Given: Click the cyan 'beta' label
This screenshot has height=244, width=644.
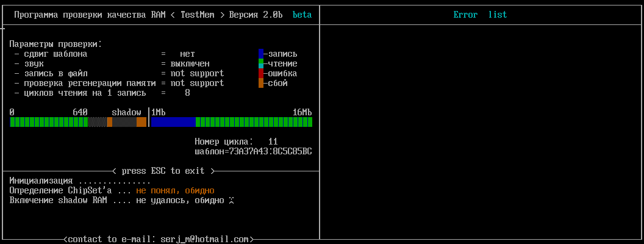Looking at the screenshot, I should (x=302, y=15).
